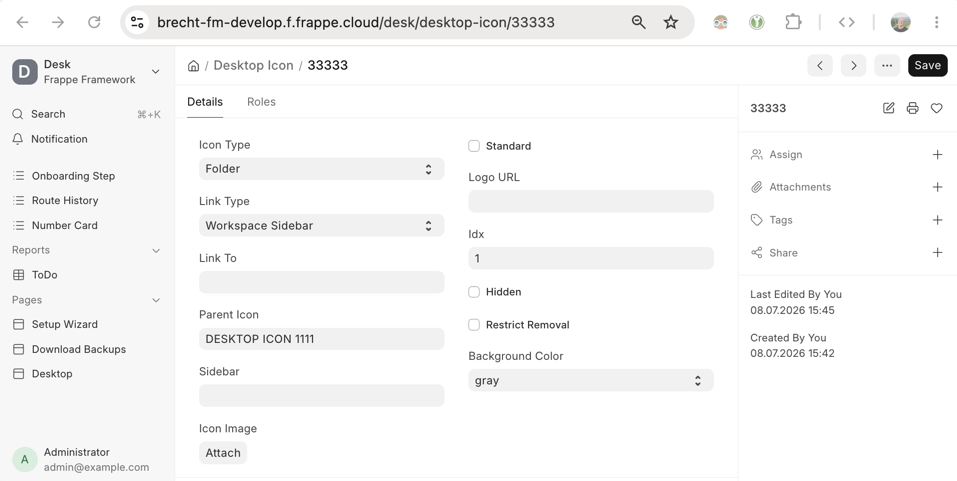
Task: Open the Icon Type Folder dropdown
Action: click(x=322, y=168)
